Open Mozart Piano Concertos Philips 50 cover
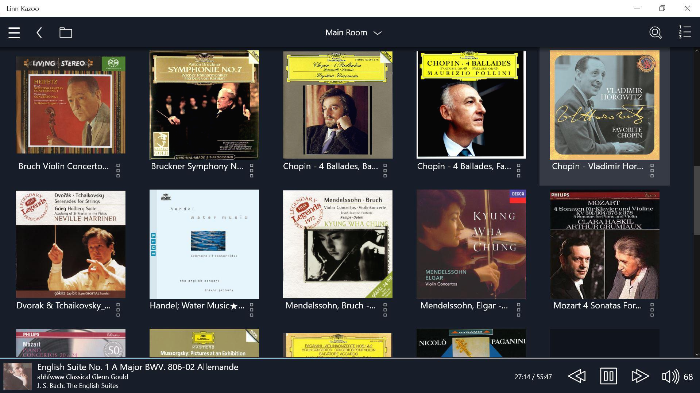The image size is (700, 393). click(x=71, y=343)
